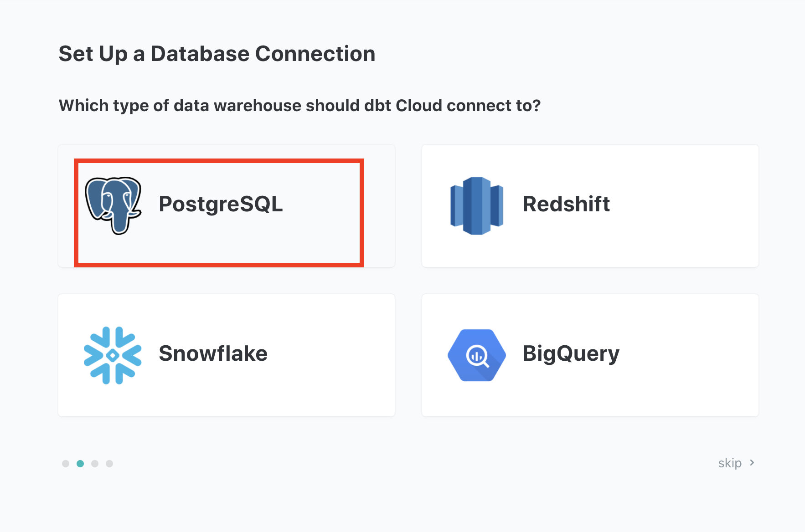Jump to the fourth pagination dot
805x532 pixels.
109,464
